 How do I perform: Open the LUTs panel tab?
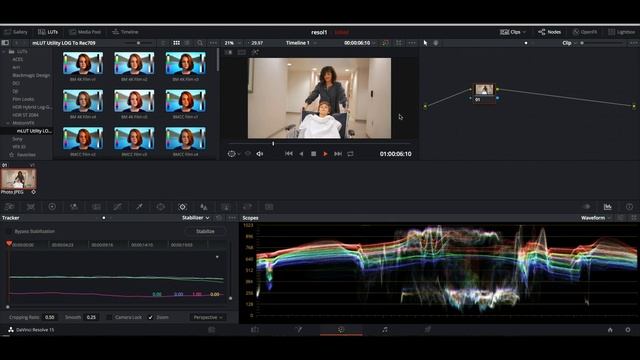pyautogui.click(x=48, y=32)
